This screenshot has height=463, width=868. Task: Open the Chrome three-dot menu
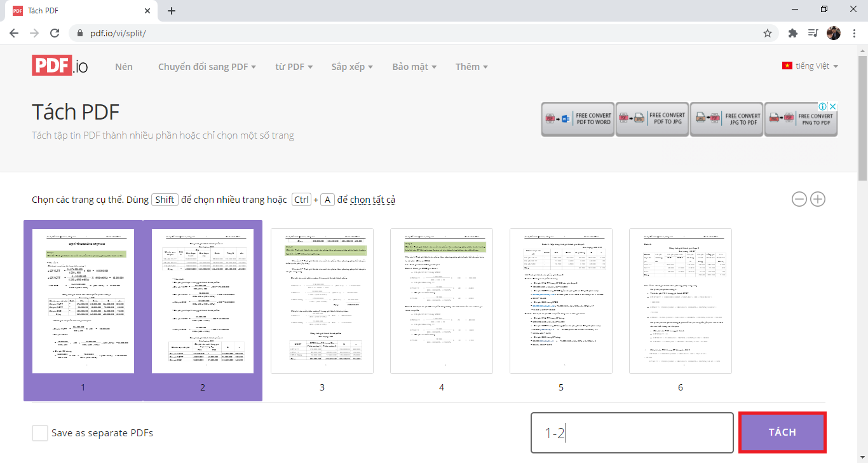[854, 33]
